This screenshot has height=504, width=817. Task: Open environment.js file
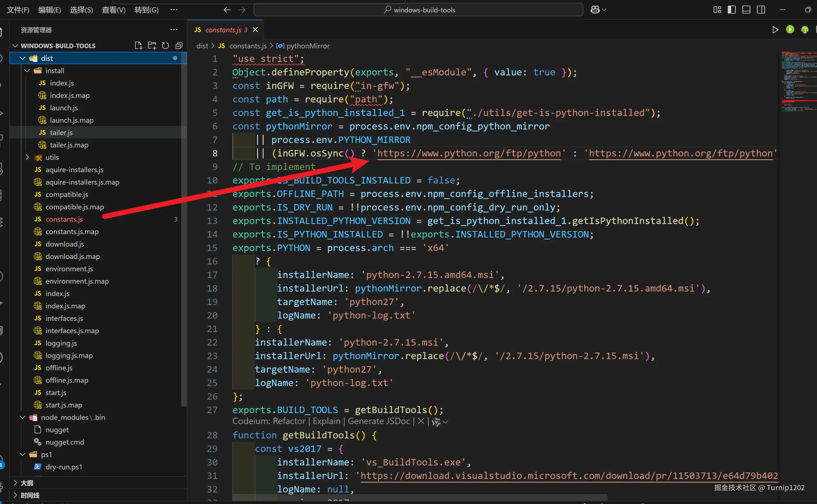click(x=69, y=269)
